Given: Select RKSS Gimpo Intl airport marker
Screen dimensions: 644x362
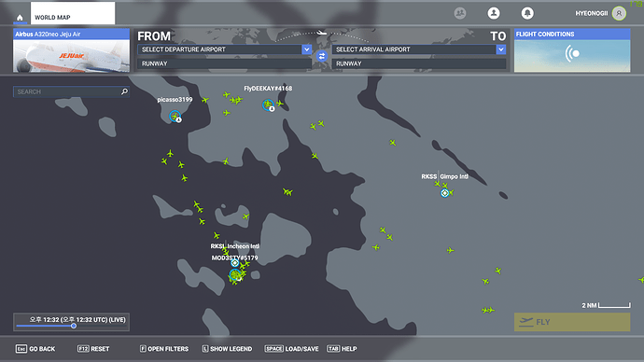Looking at the screenshot, I should (444, 193).
